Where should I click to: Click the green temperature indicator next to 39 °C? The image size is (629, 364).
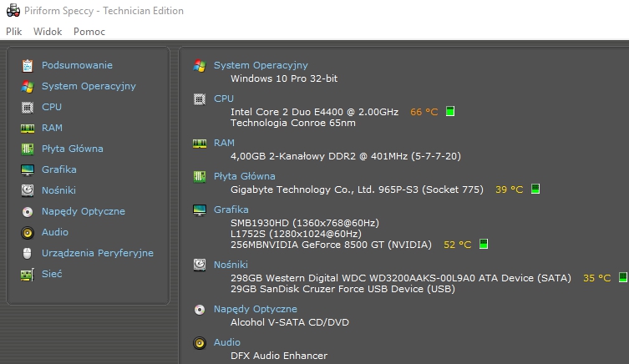click(x=535, y=189)
